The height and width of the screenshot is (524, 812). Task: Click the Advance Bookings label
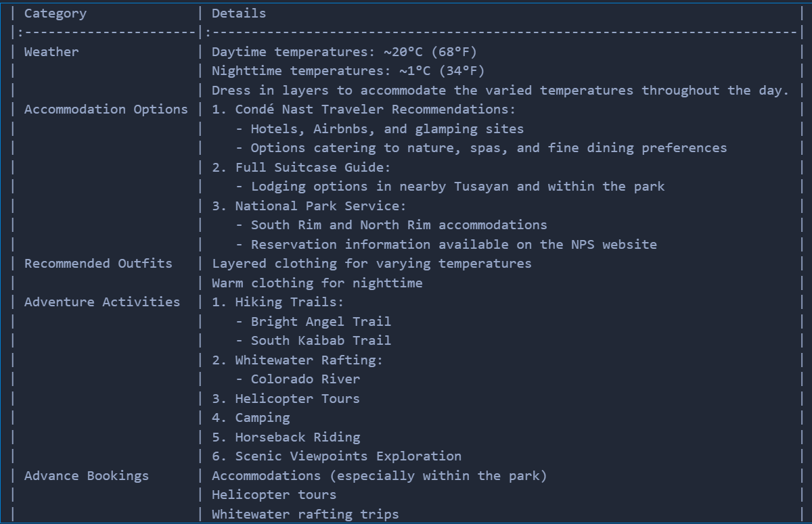pyautogui.click(x=86, y=476)
